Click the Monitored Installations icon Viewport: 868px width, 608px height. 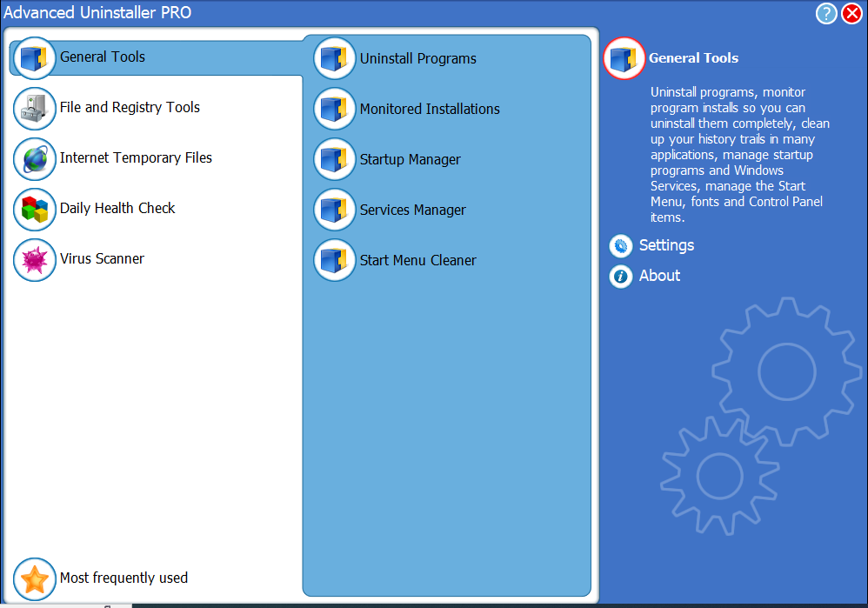334,109
